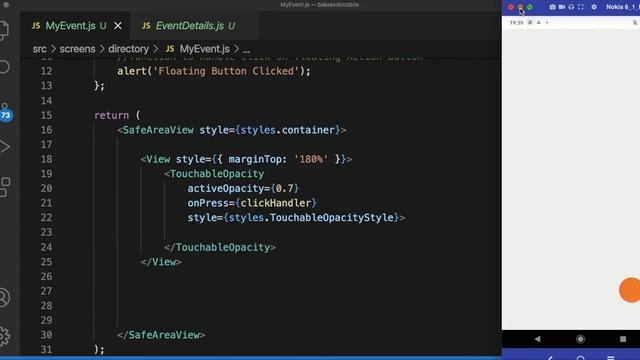
Task: Select the screens breadcrumb
Action: (78, 49)
